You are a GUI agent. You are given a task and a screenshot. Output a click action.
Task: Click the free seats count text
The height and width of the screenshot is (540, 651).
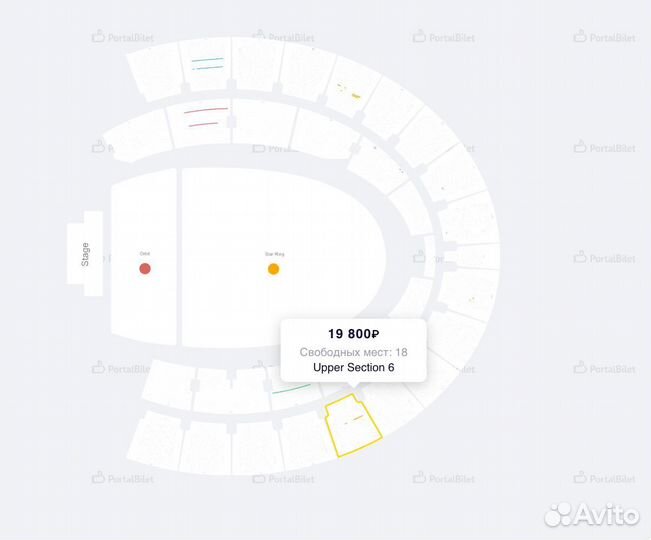[x=353, y=351]
